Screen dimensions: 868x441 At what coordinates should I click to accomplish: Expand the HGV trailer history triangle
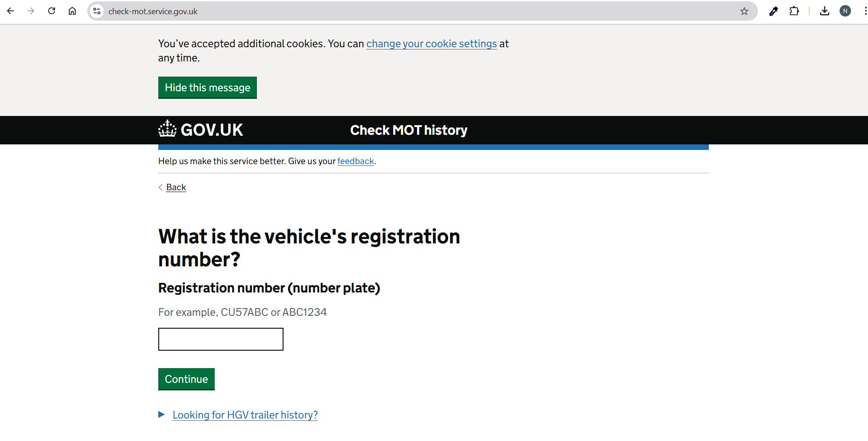tap(161, 414)
